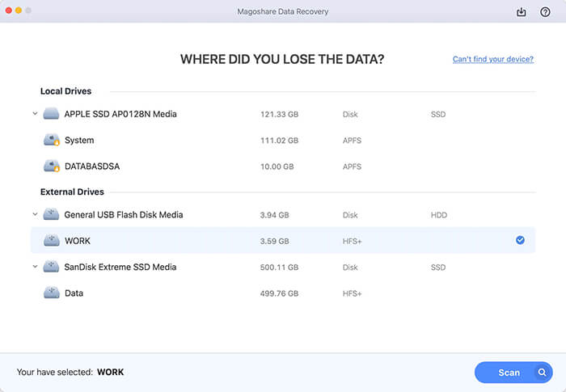Image resolution: width=566 pixels, height=392 pixels.
Task: Click the Data volume drive icon
Action: tap(52, 293)
